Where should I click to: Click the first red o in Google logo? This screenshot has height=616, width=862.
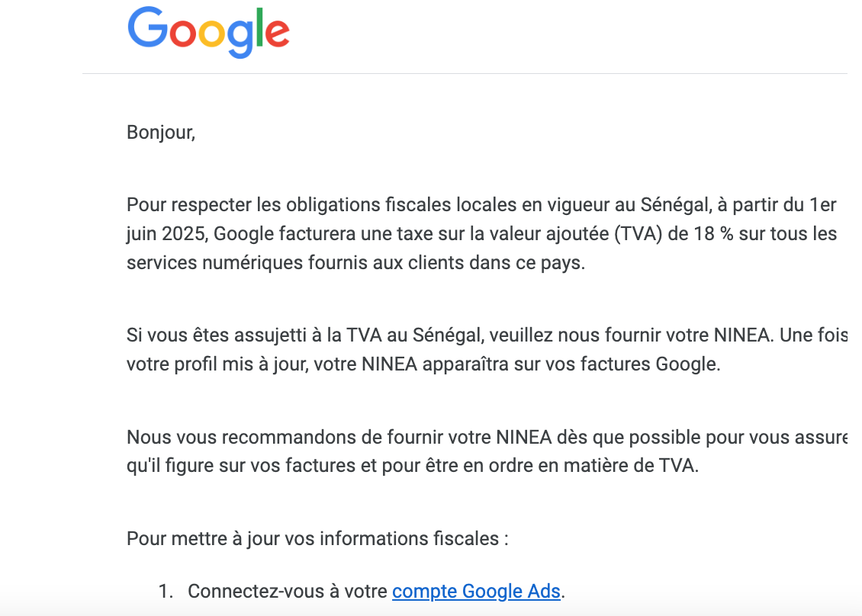[182, 34]
